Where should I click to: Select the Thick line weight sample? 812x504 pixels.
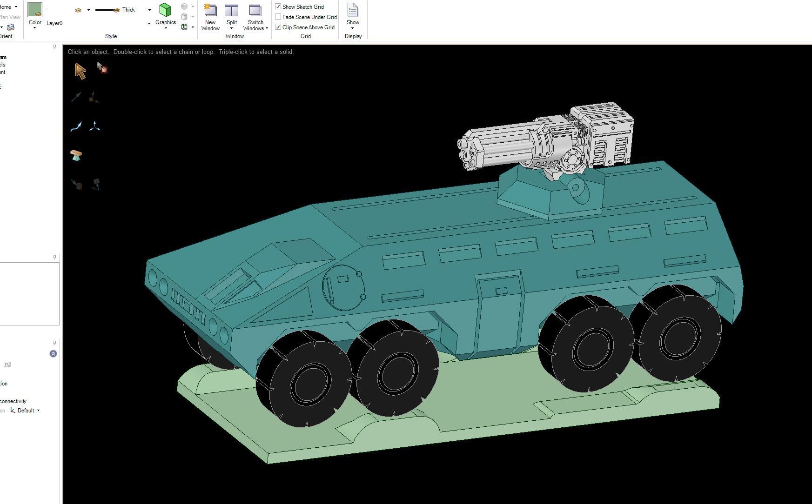[115, 10]
